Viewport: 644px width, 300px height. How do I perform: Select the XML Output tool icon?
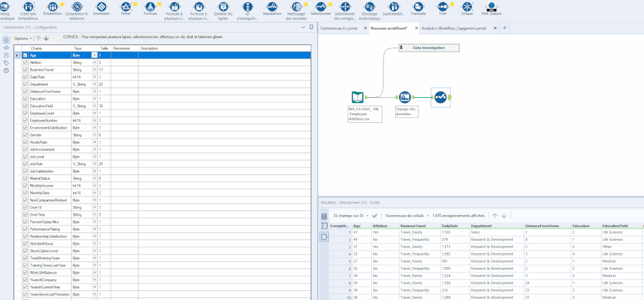(493, 6)
